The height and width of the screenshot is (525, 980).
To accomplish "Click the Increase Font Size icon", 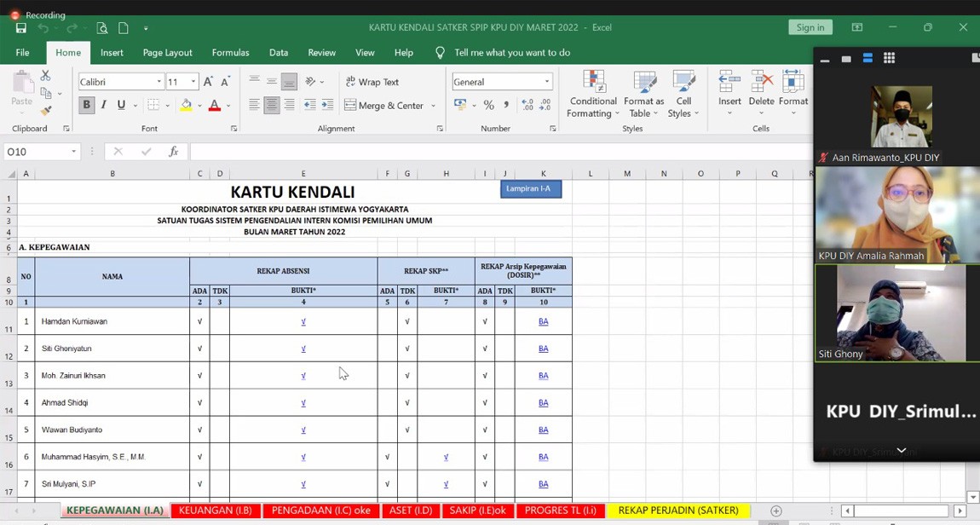I will click(x=208, y=82).
